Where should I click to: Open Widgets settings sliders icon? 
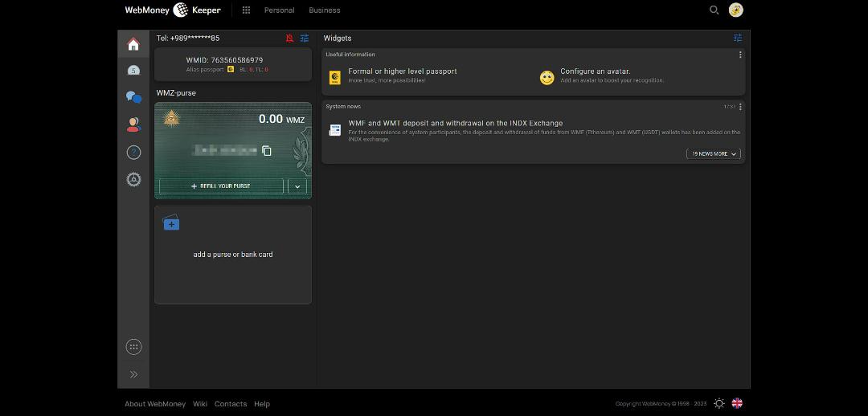click(737, 39)
